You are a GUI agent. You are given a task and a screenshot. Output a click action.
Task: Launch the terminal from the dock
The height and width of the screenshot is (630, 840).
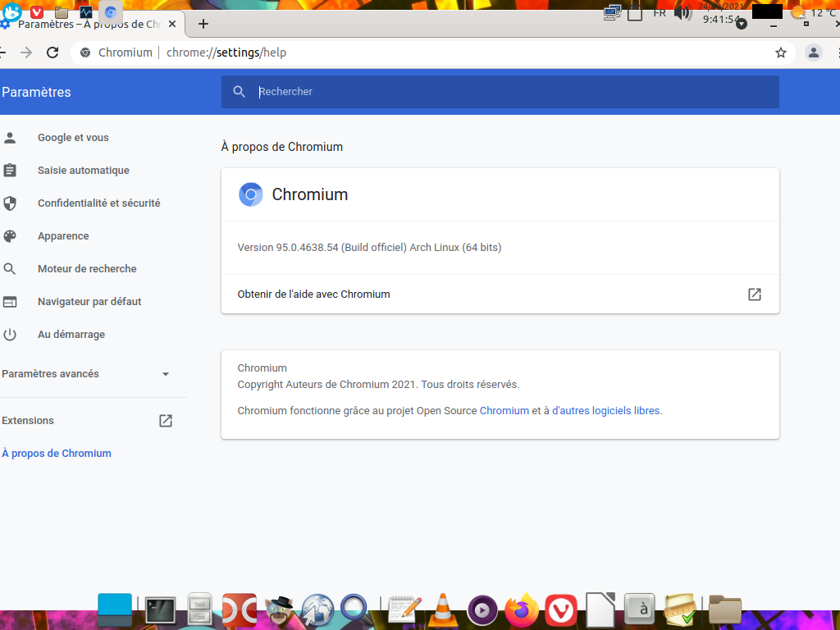[x=160, y=610]
